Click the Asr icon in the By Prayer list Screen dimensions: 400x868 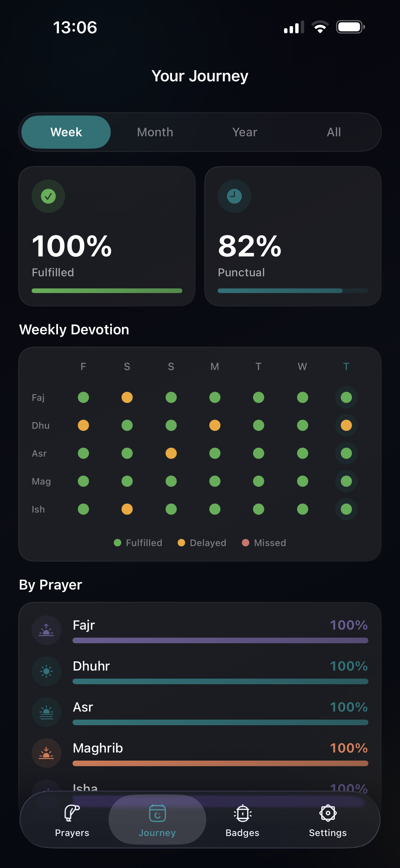(47, 712)
